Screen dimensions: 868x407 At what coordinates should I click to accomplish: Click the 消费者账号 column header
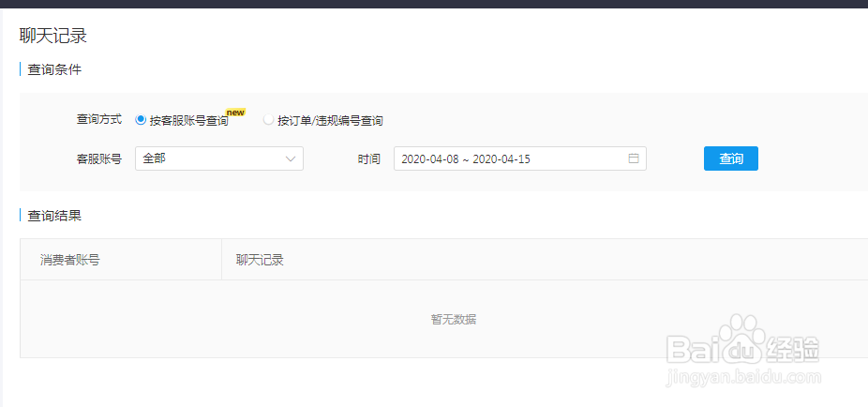point(69,260)
